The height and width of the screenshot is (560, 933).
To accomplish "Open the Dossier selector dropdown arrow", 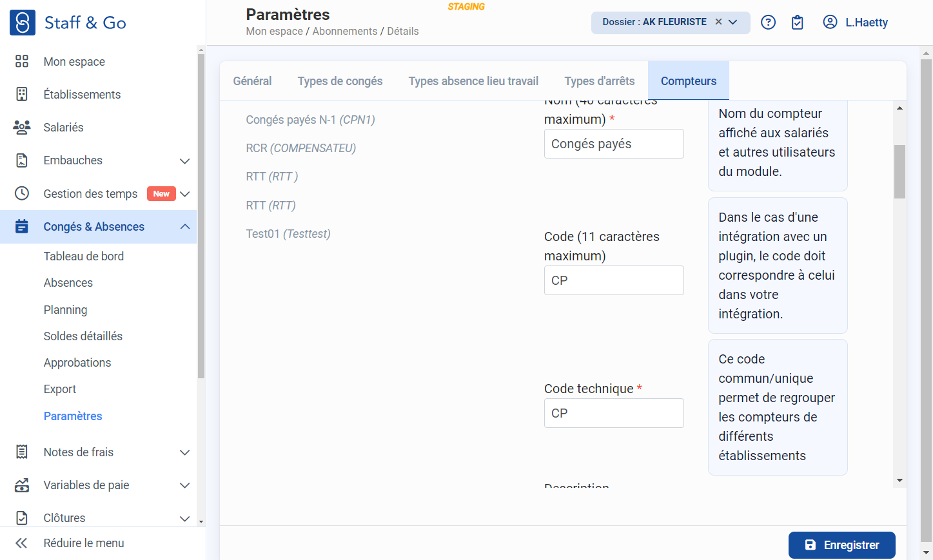I will click(733, 22).
